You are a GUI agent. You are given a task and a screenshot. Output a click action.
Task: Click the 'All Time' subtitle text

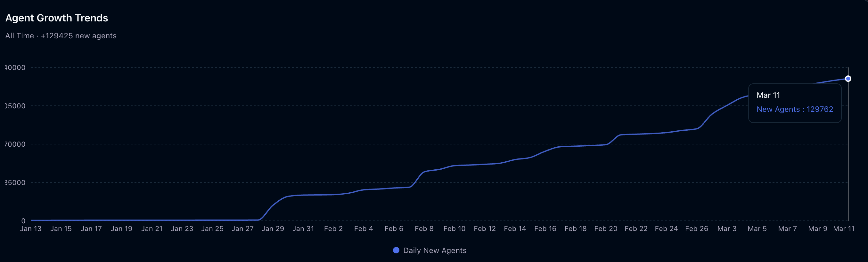tap(20, 36)
